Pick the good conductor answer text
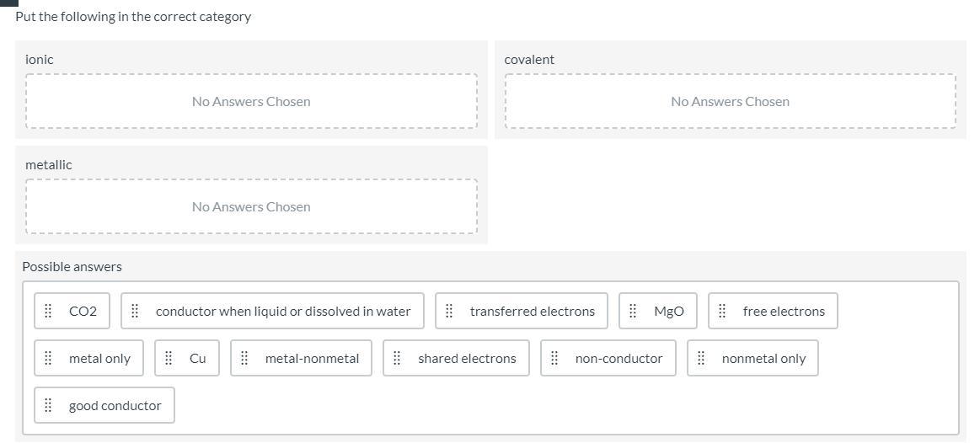This screenshot has height=443, width=980. coord(115,406)
